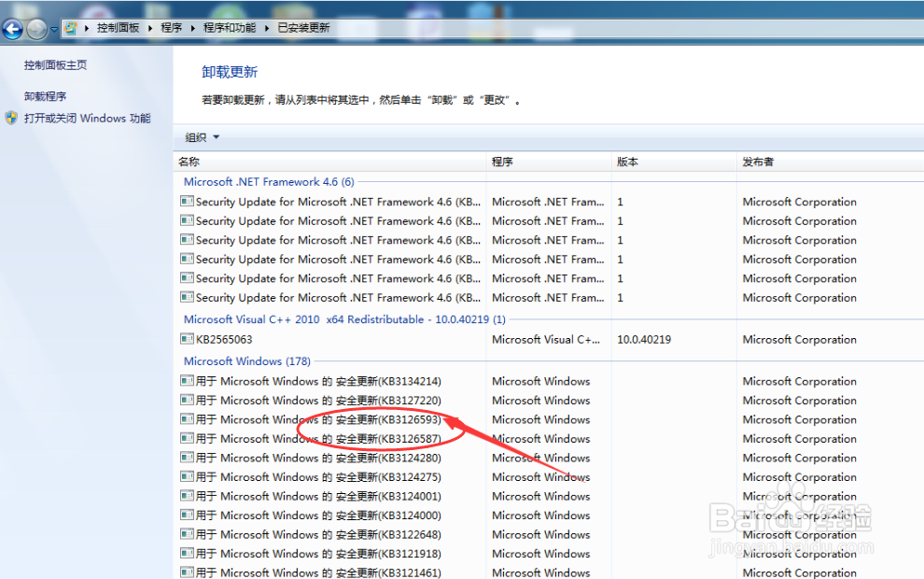924x579 pixels.
Task: Expand the arrow after 程序 breadcrumb
Action: tap(192, 28)
